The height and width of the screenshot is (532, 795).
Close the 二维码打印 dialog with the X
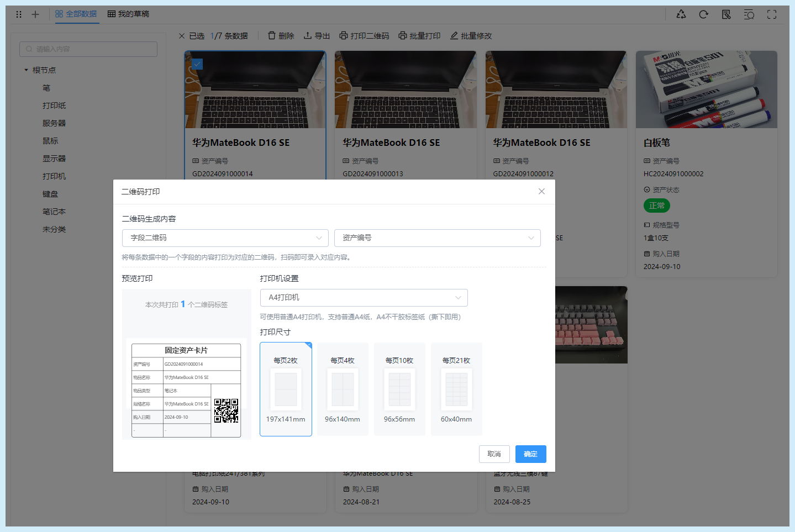click(541, 191)
